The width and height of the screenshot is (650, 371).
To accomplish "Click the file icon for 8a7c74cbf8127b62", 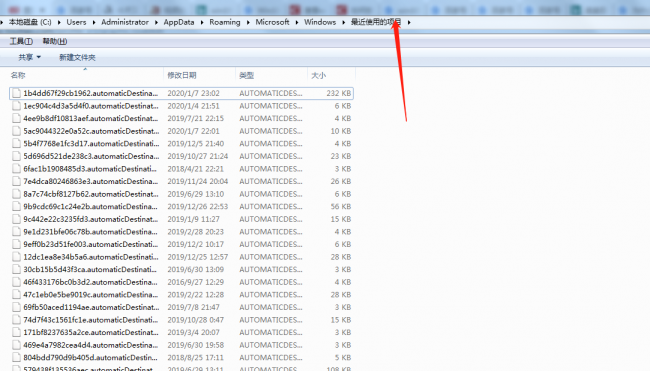I will 16,194.
